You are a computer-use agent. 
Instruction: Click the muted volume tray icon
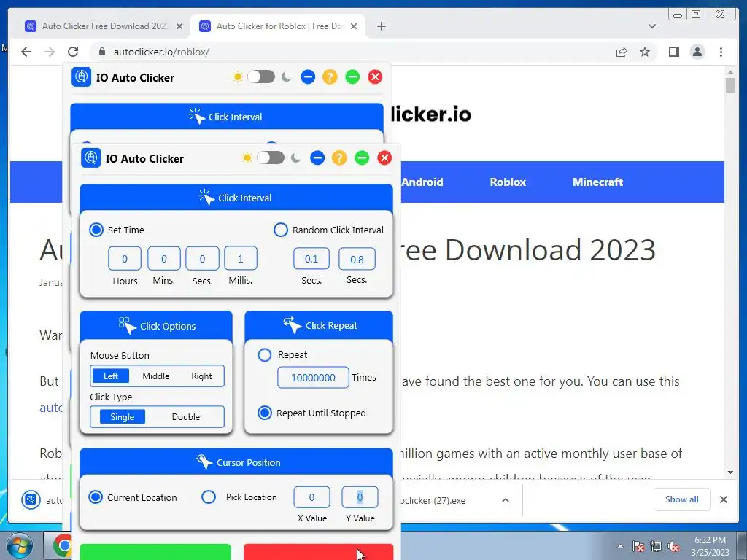(x=673, y=546)
